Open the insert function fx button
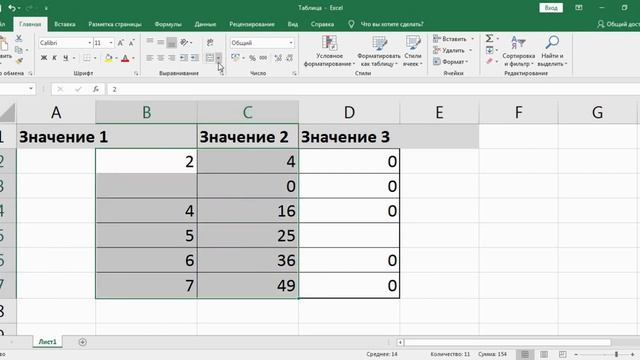Screen dimensions: 640x360 click(x=96, y=89)
